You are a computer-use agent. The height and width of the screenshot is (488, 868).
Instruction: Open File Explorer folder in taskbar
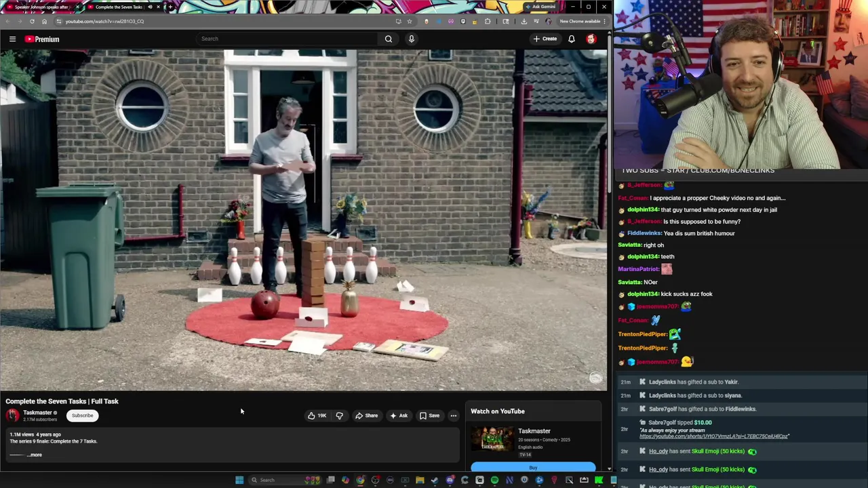tap(420, 480)
